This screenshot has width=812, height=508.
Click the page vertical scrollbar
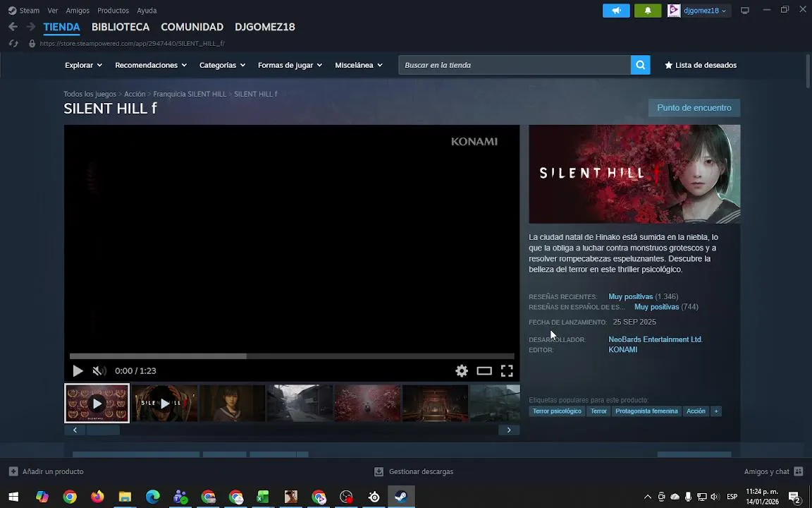[808, 70]
